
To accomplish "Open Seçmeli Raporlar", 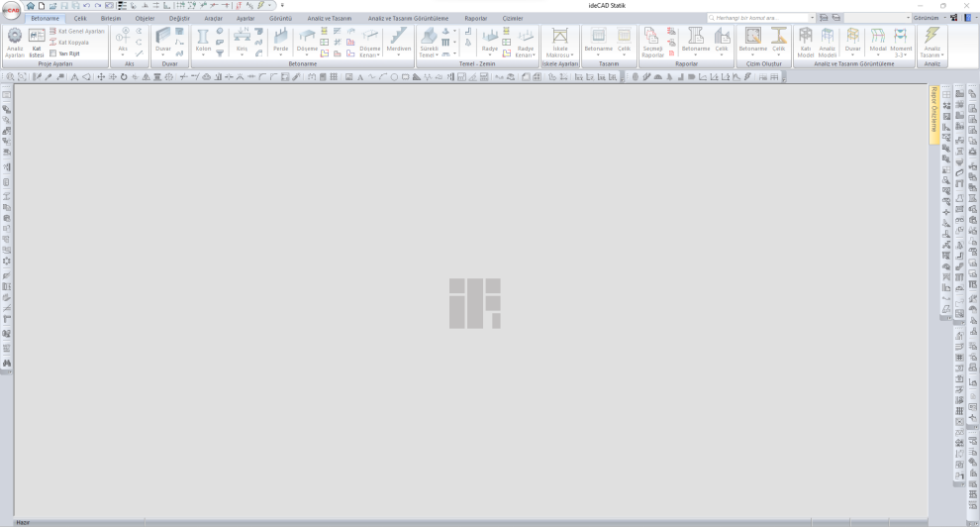I will pos(652,43).
